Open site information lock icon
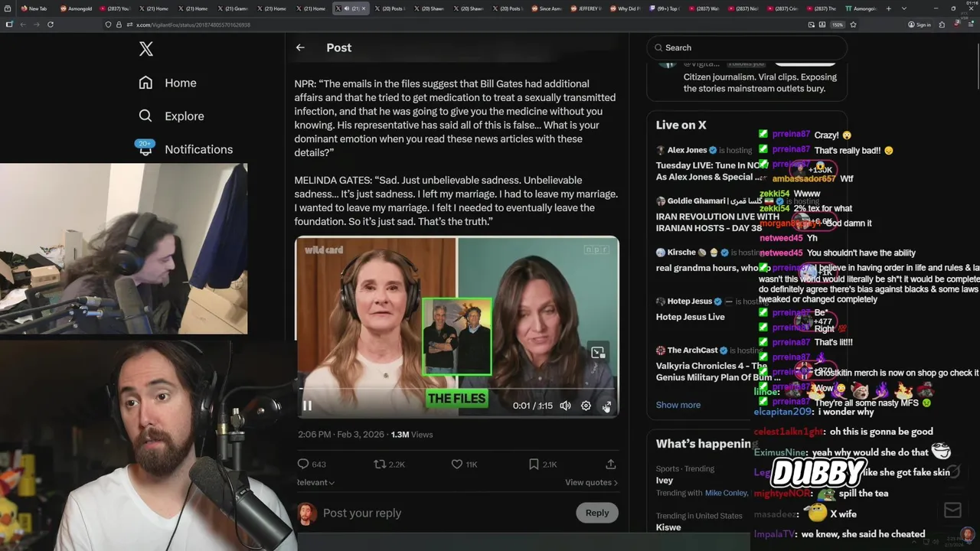980x551 pixels. (x=119, y=24)
